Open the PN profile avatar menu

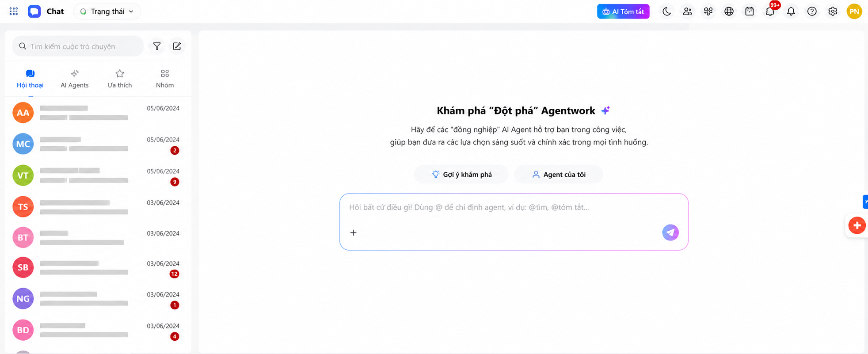click(x=854, y=11)
